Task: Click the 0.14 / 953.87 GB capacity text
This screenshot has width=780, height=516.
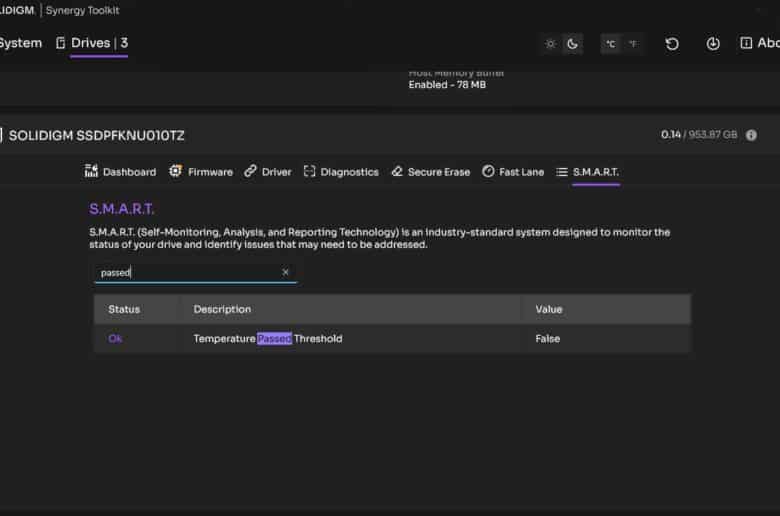Action: click(x=699, y=135)
